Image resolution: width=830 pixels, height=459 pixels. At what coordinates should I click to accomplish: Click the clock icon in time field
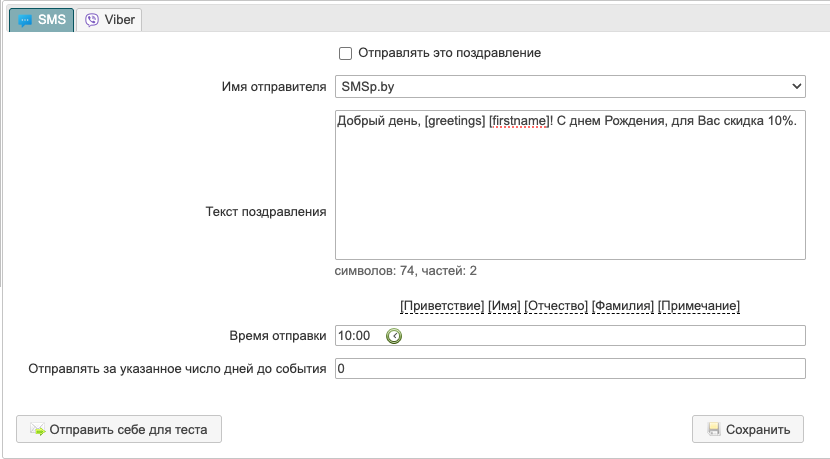pos(394,336)
